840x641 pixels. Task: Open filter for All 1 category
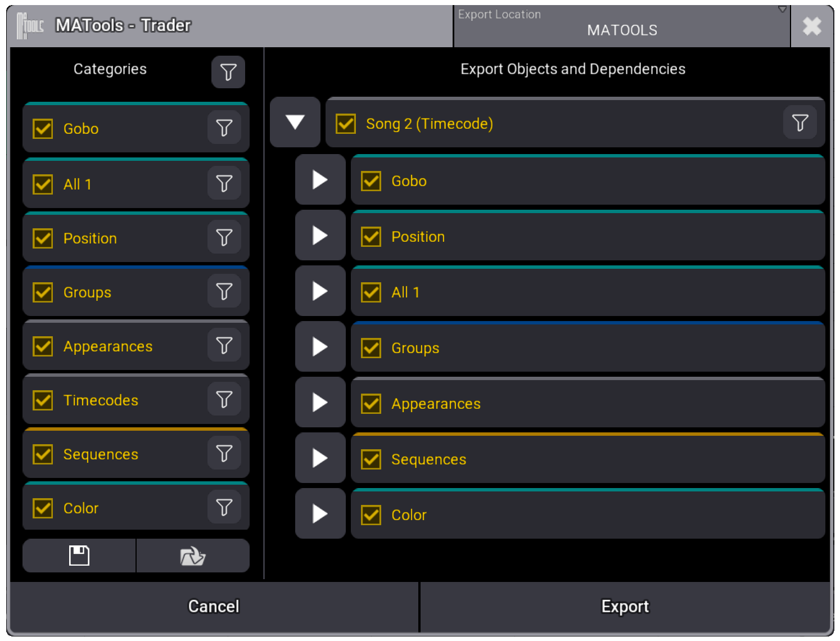(x=224, y=183)
